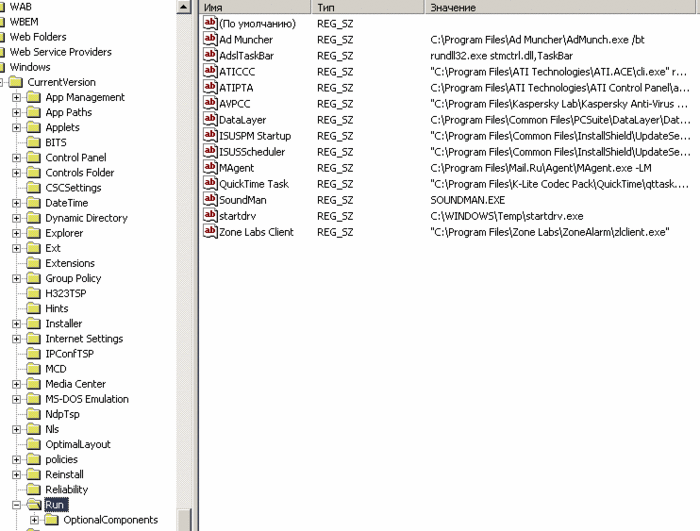The width and height of the screenshot is (700, 531).
Task: Expand the Applets key
Action: pyautogui.click(x=17, y=128)
